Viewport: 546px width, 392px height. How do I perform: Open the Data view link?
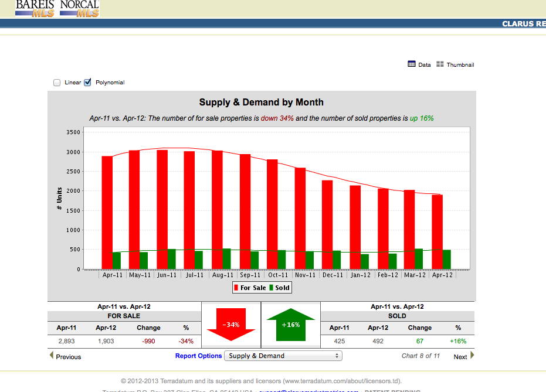click(424, 64)
